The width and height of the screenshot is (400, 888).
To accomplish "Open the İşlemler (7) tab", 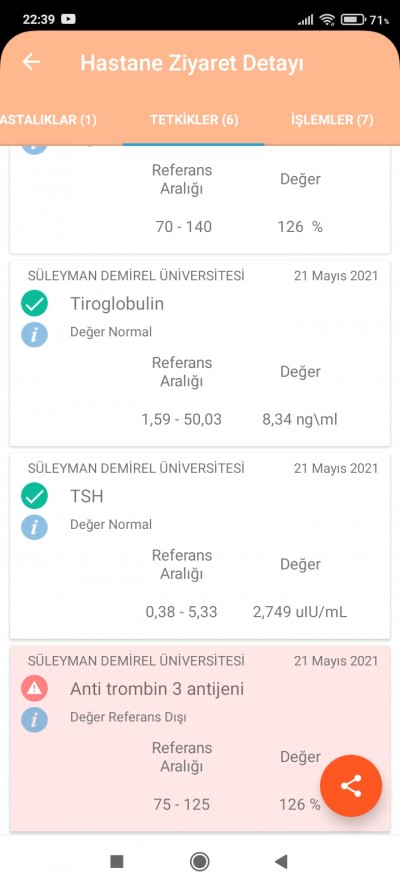I will [332, 120].
